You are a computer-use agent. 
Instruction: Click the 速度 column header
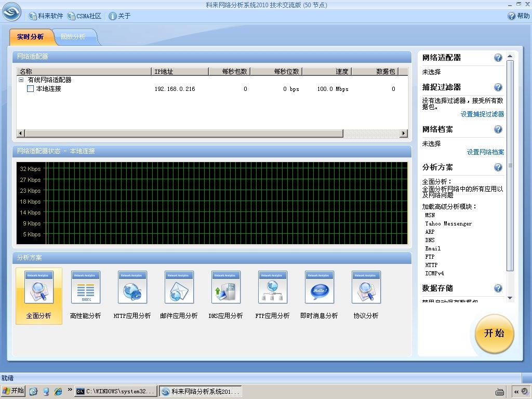pos(327,71)
